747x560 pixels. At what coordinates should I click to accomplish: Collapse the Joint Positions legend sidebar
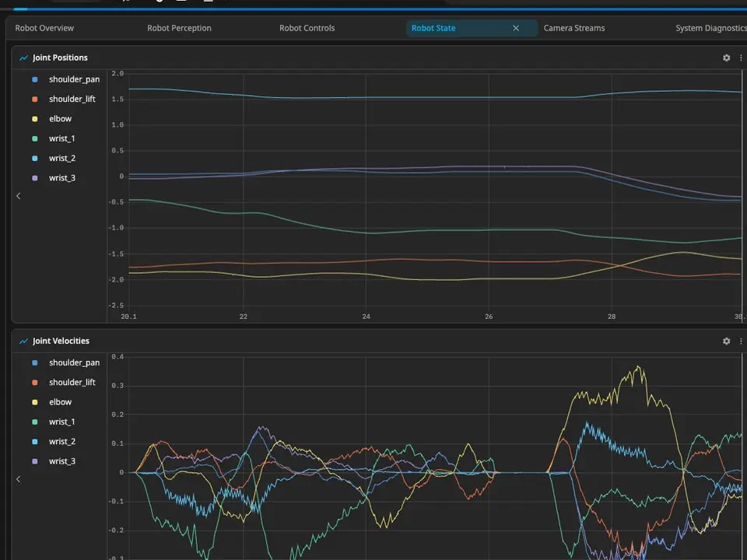tap(18, 196)
